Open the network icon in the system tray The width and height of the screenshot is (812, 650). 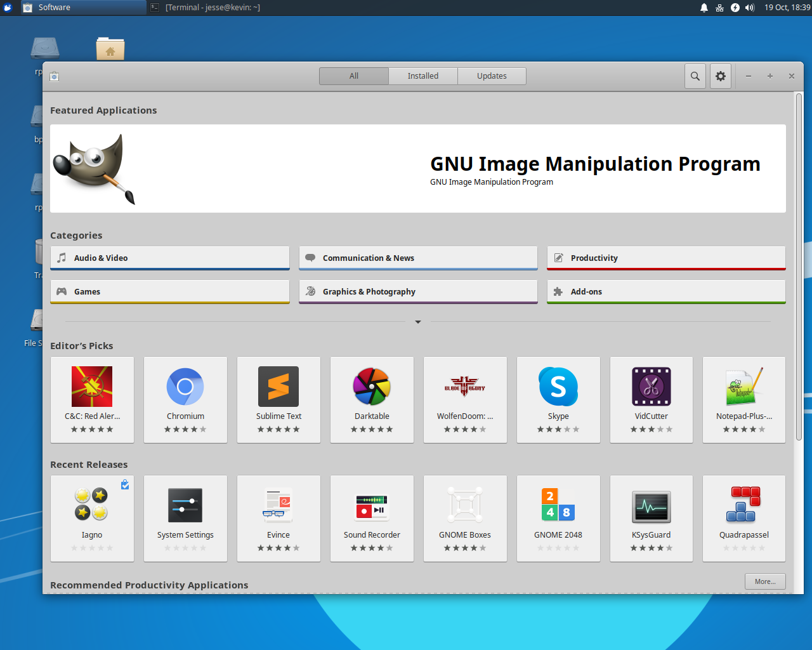click(x=719, y=8)
